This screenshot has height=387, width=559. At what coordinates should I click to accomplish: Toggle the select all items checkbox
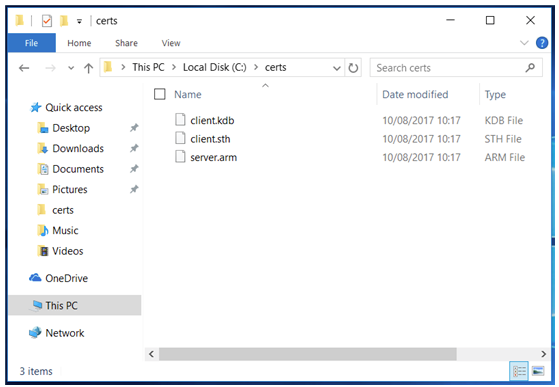click(159, 94)
